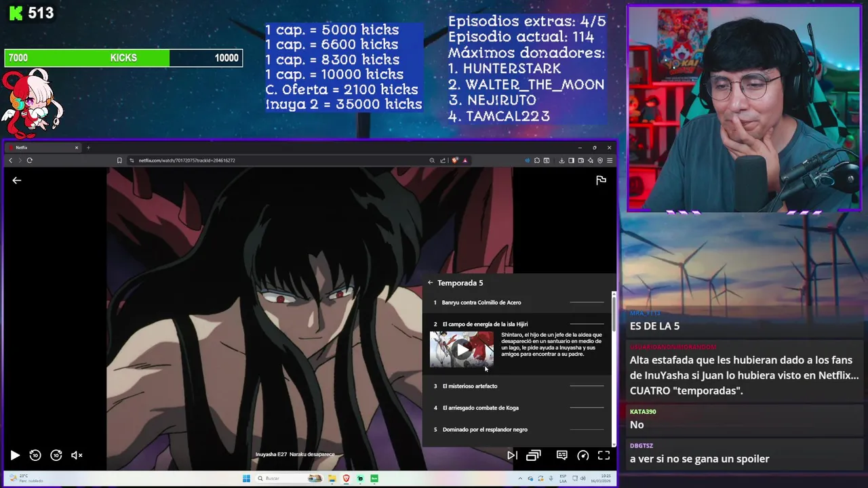
Task: Click the Kick logo counter 513
Action: [x=31, y=13]
